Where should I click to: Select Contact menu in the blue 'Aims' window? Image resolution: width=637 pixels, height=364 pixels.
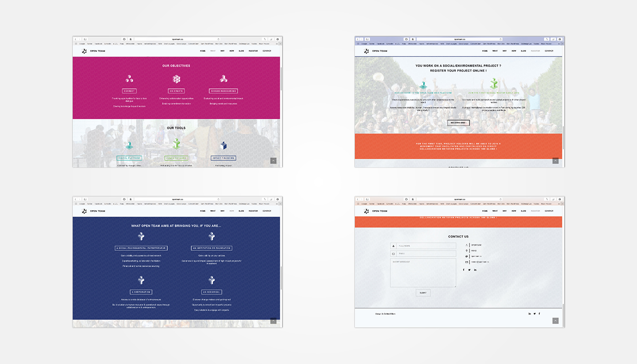pos(267,211)
